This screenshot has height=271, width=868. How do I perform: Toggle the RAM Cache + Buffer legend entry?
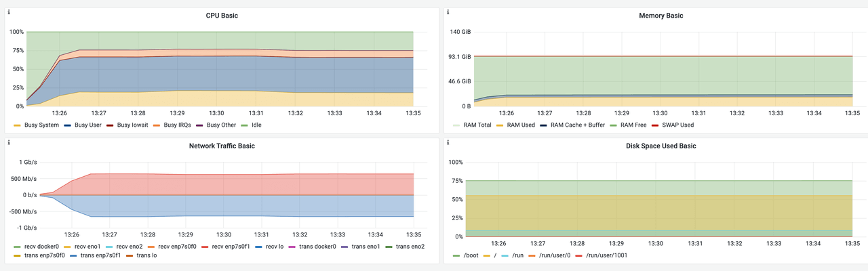click(x=578, y=125)
